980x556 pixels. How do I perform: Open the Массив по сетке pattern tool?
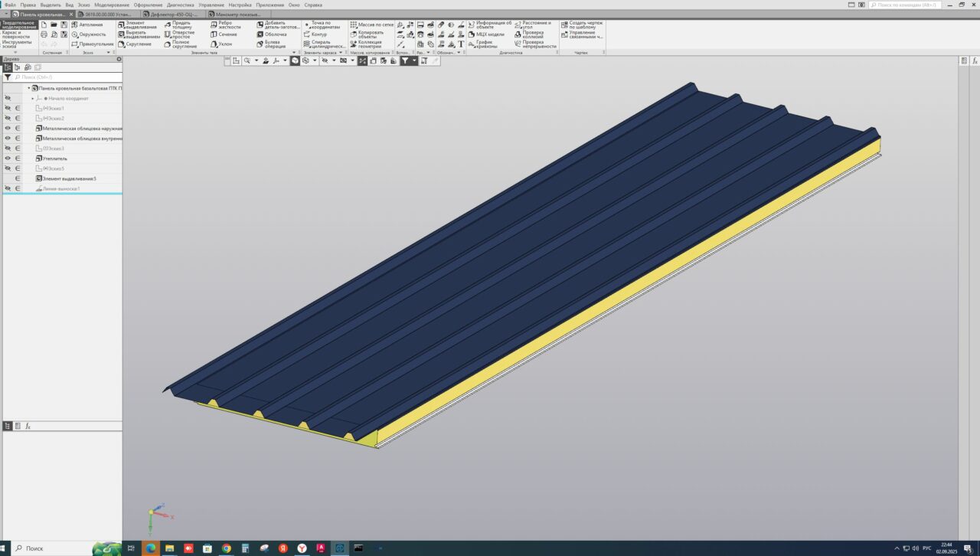[x=375, y=25]
